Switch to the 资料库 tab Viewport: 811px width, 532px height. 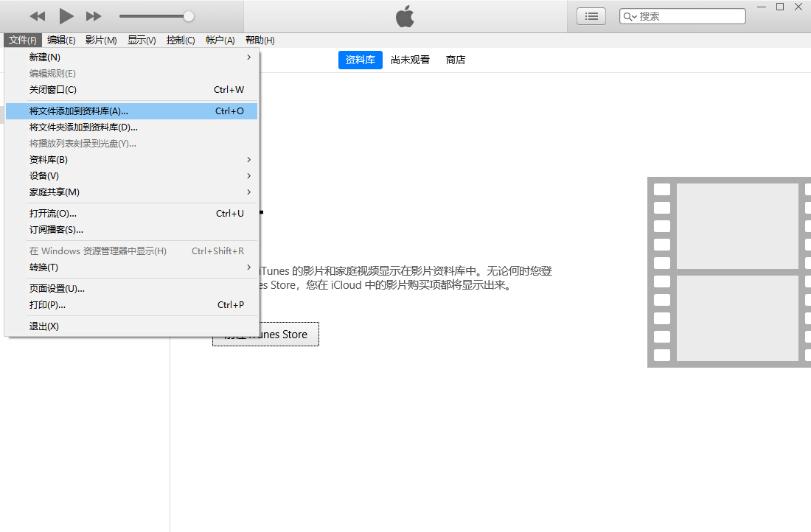[x=361, y=60]
